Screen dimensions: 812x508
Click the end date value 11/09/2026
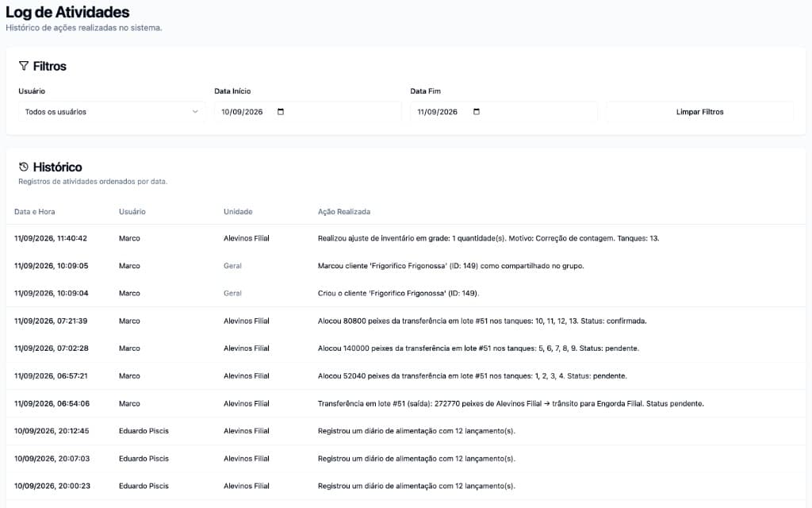click(x=438, y=111)
